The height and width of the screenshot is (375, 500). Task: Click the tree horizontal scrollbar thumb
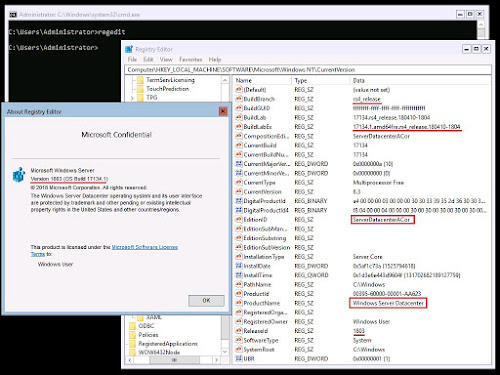(x=174, y=360)
